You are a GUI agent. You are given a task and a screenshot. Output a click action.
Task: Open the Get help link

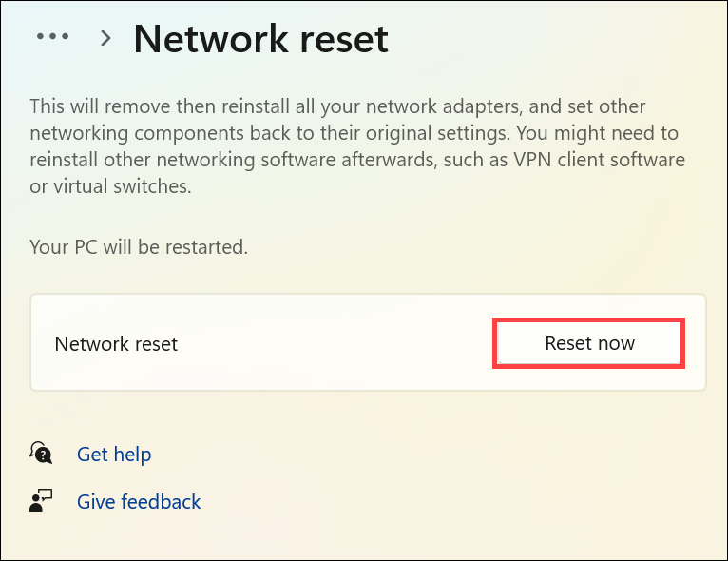(x=114, y=455)
